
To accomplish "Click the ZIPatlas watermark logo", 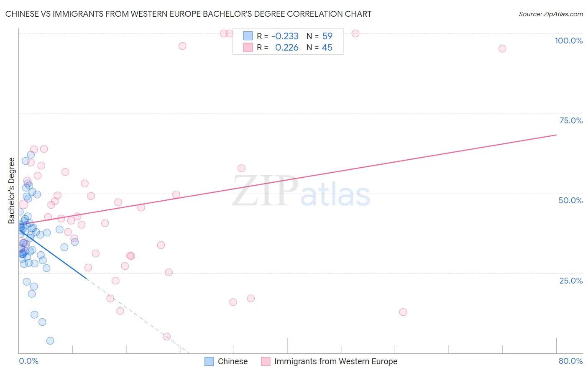I will point(301,192).
